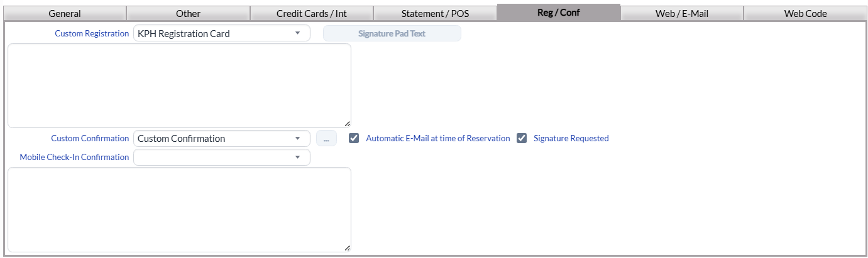Open the General tab
868x258 pixels.
coord(65,13)
